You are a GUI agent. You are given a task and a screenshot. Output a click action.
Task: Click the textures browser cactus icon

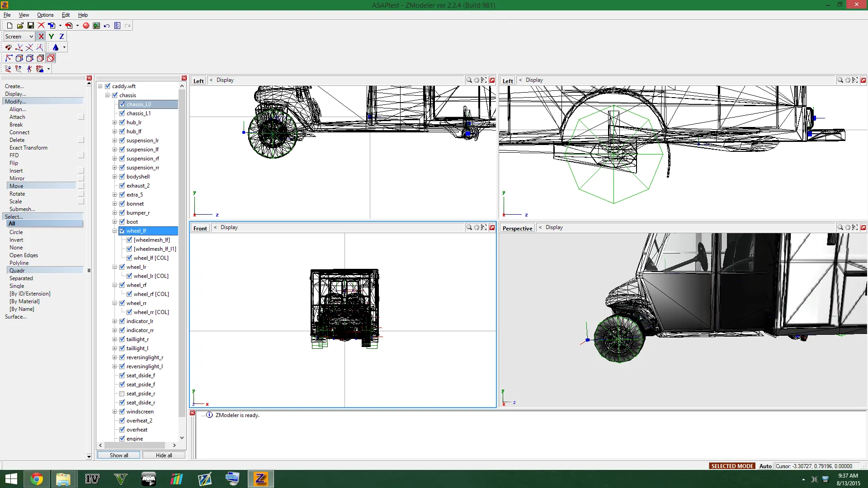(96, 26)
